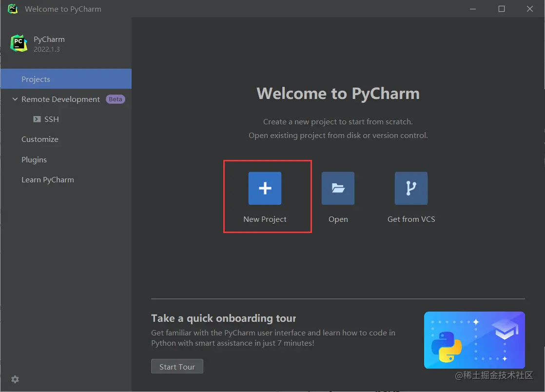Collapse the Remote Development section
The height and width of the screenshot is (392, 545).
click(15, 99)
